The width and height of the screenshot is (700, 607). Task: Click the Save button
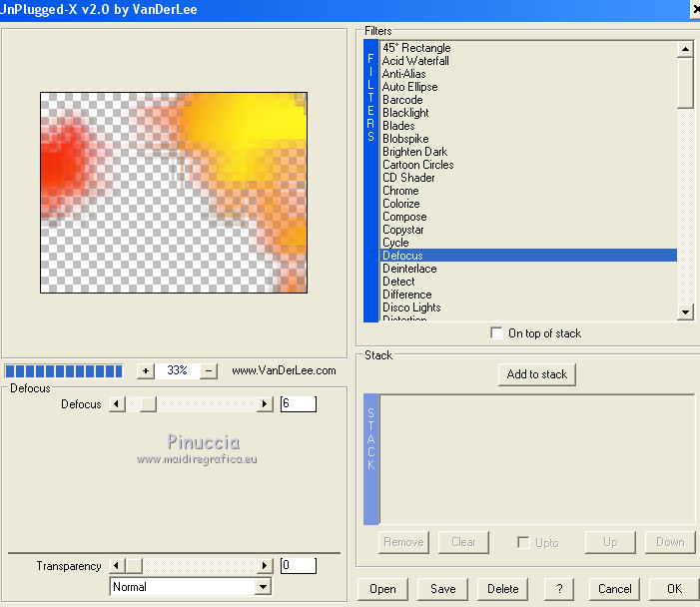(x=442, y=589)
